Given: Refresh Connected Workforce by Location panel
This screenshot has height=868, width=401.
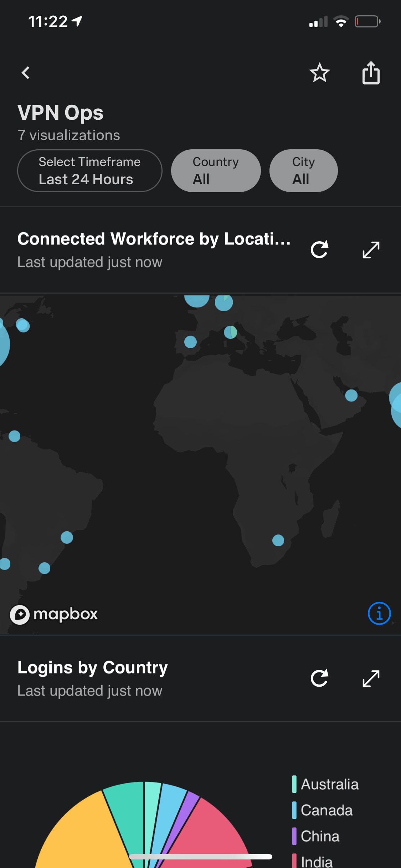Looking at the screenshot, I should pyautogui.click(x=319, y=249).
